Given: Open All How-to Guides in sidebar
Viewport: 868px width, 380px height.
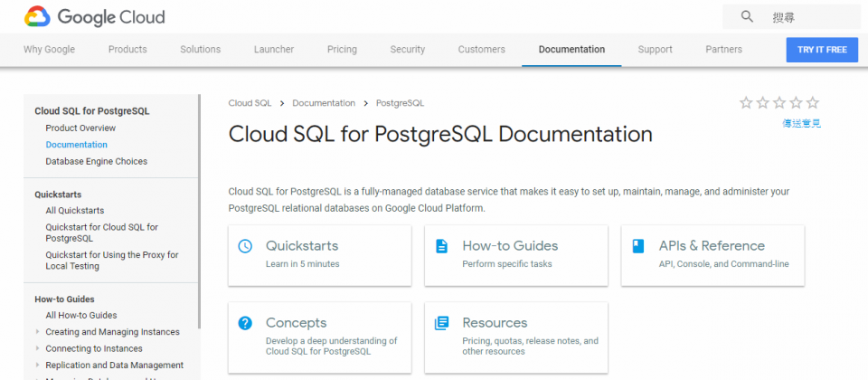Looking at the screenshot, I should 81,315.
